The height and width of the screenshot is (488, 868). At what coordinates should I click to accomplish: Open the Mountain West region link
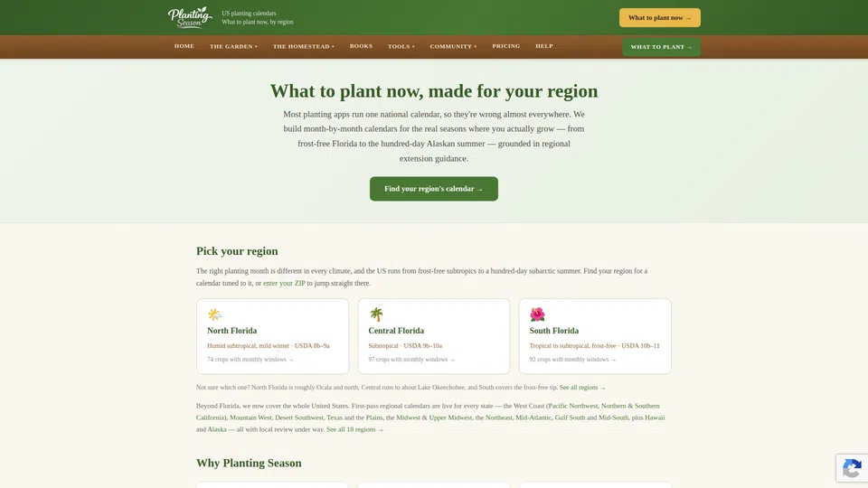click(250, 418)
